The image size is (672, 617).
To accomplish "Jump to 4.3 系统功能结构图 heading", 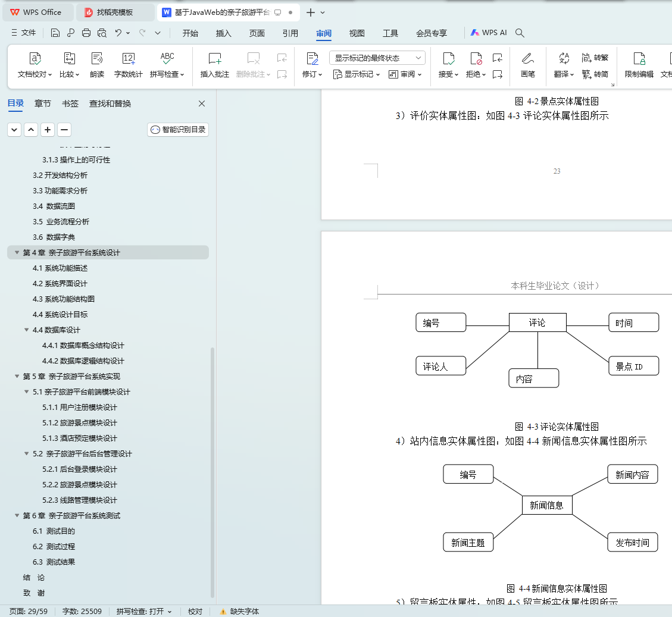I will pyautogui.click(x=64, y=299).
